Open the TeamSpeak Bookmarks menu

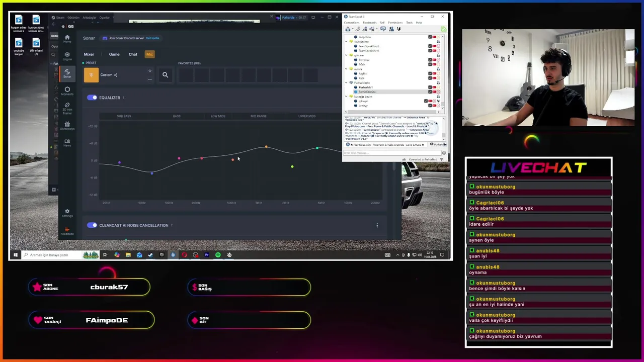[x=370, y=23]
